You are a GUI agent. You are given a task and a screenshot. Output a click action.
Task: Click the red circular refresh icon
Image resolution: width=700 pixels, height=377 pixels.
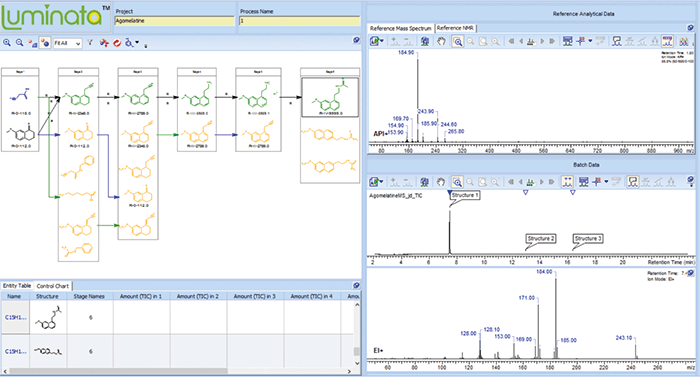click(117, 43)
